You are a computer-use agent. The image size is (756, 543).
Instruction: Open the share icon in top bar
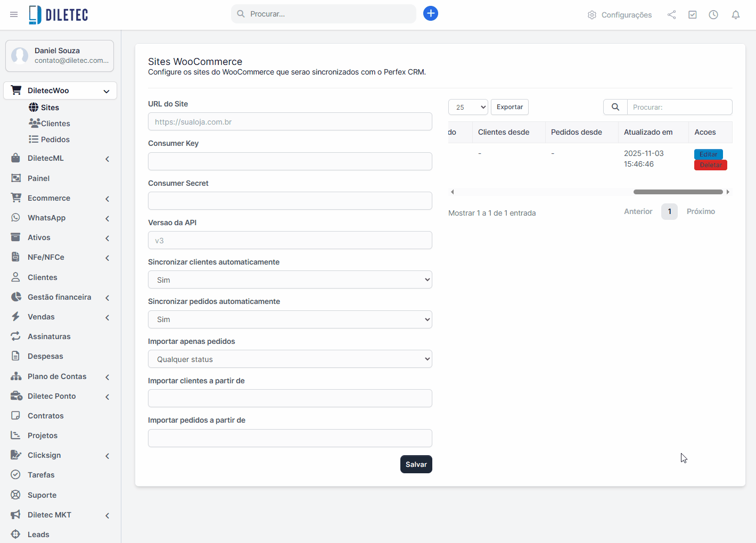(x=672, y=15)
